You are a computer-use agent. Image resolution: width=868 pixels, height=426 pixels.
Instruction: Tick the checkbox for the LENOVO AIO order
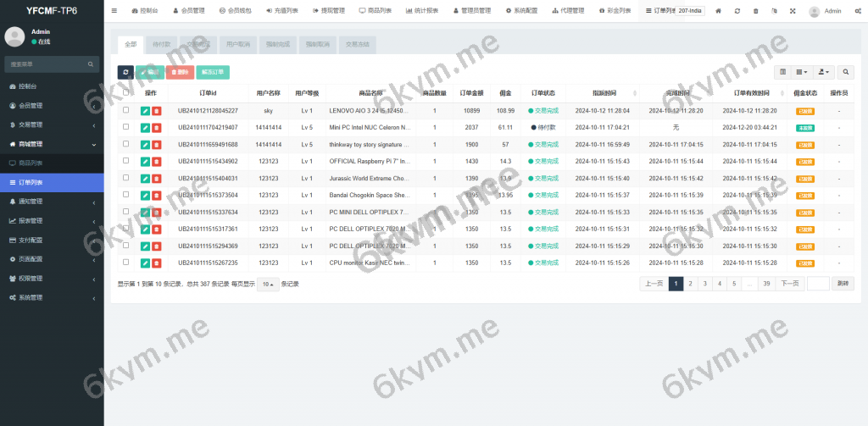tap(126, 111)
